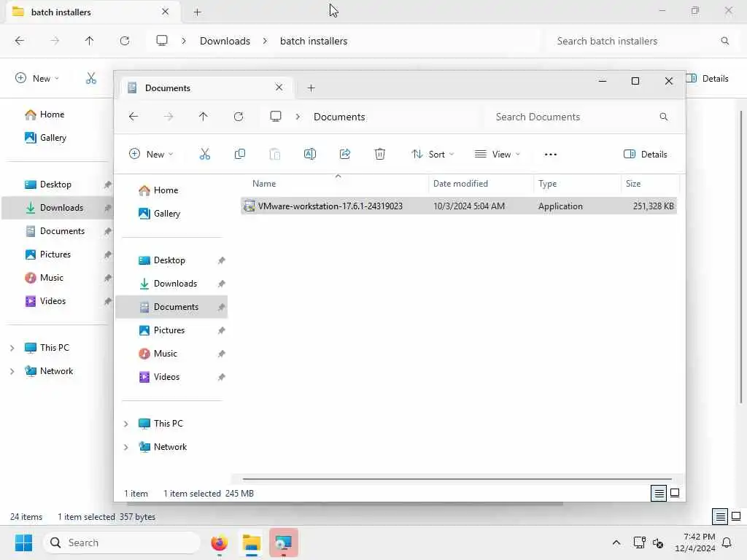This screenshot has height=560, width=747.
Task: Add a new tab in Documents window
Action: [311, 88]
